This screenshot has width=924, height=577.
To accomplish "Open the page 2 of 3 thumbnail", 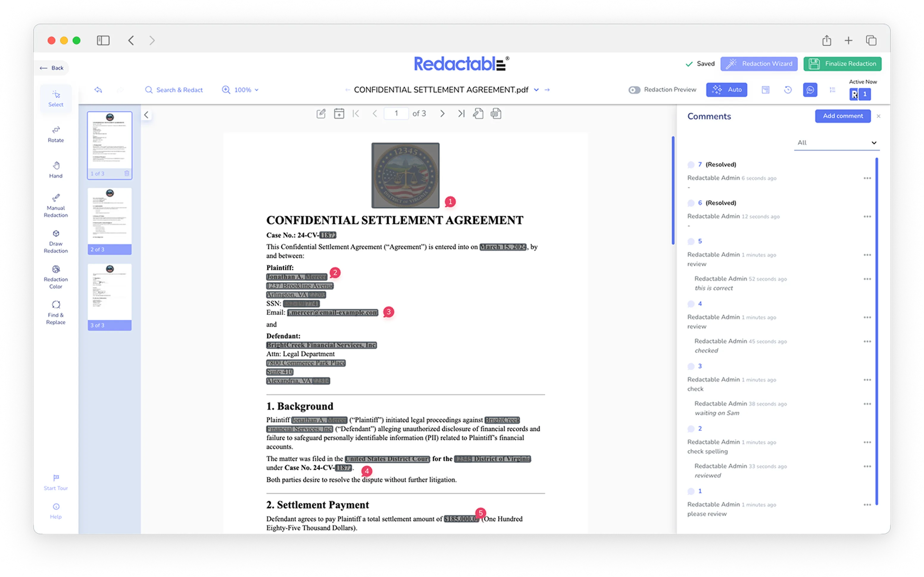I will coord(110,221).
